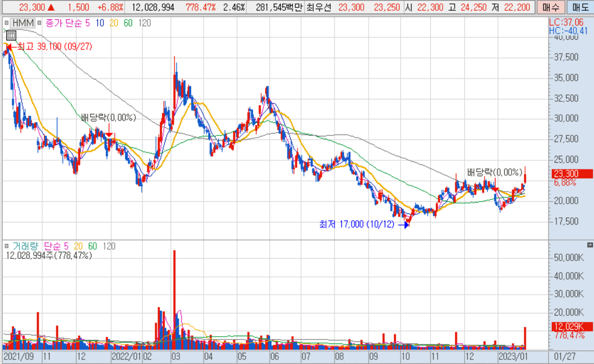Select the green 60 in the price legend
This screenshot has width=594, height=364.
tap(128, 23)
